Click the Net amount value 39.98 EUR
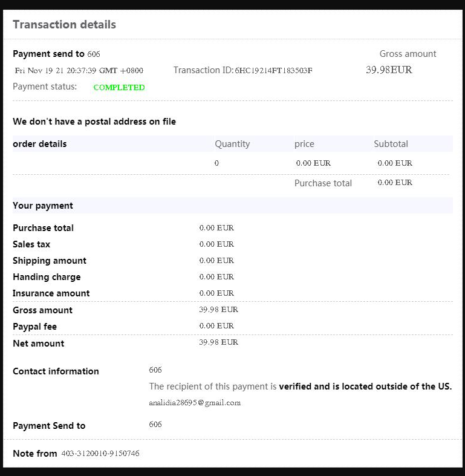Viewport: 465px width, 476px height. tap(218, 342)
